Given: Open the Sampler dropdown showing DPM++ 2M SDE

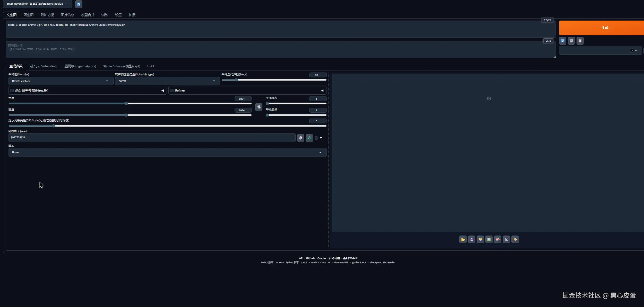Looking at the screenshot, I should [61, 81].
